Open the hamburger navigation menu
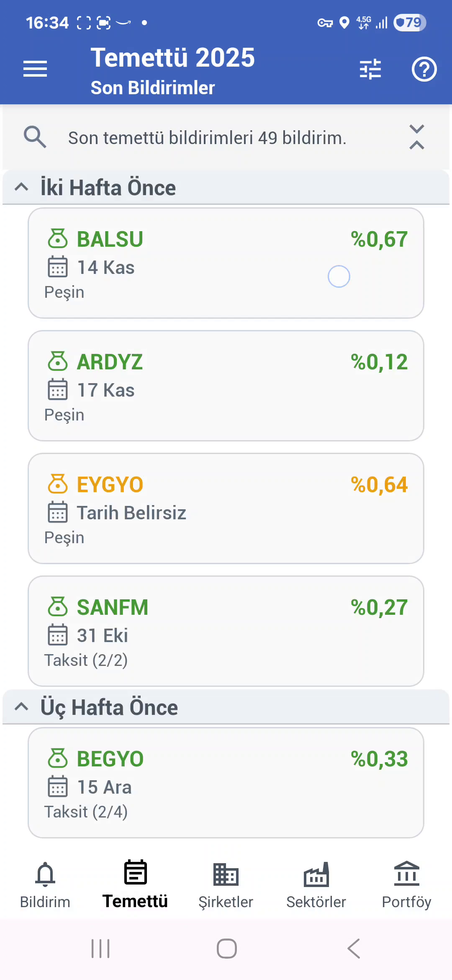 [35, 69]
